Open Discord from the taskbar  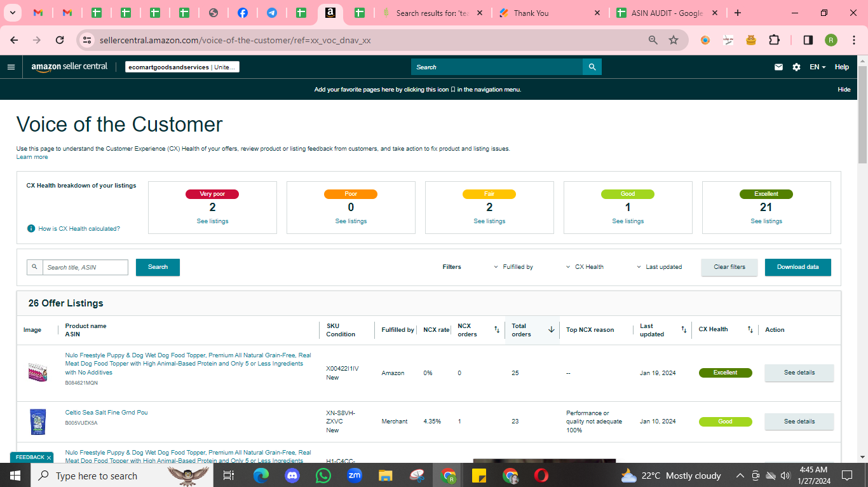coord(292,476)
